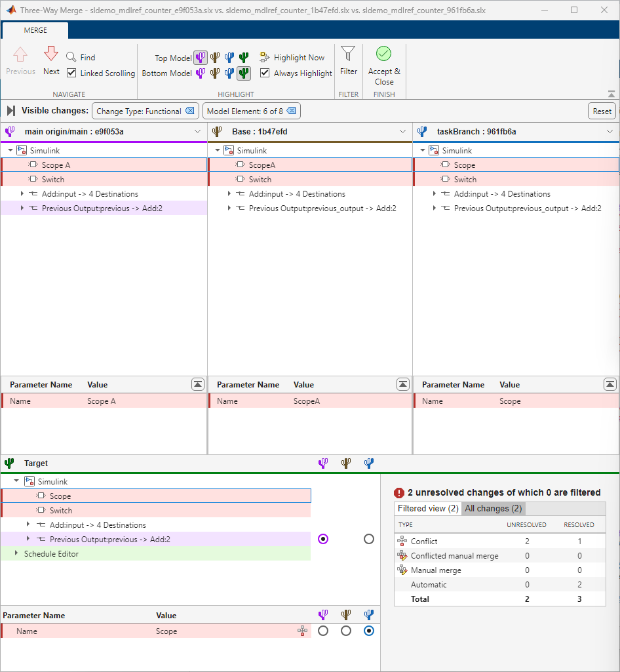This screenshot has width=620, height=672.
Task: Open the Base : 1b47efd pane dropdown
Action: click(402, 131)
